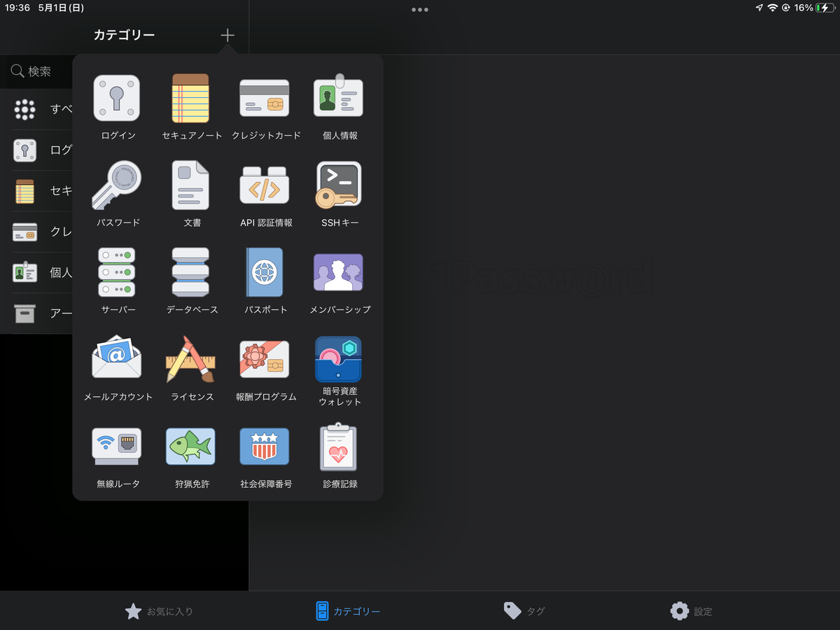Viewport: 840px width, 630px height.
Task: Tap the three-dot multitasking control at top
Action: point(420,9)
